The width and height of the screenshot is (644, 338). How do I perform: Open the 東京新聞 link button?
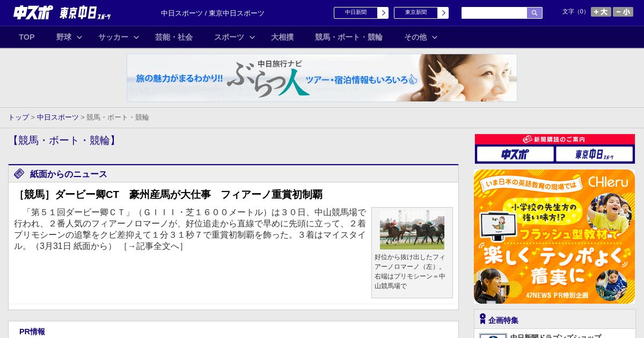click(x=416, y=13)
